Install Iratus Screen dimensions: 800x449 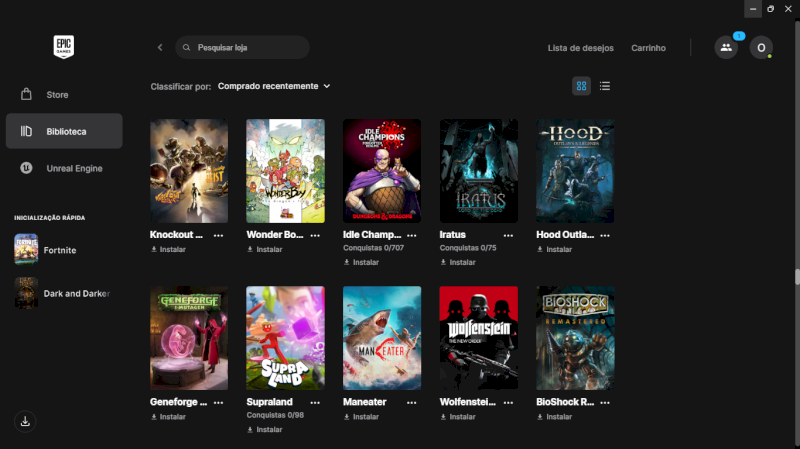(x=458, y=262)
